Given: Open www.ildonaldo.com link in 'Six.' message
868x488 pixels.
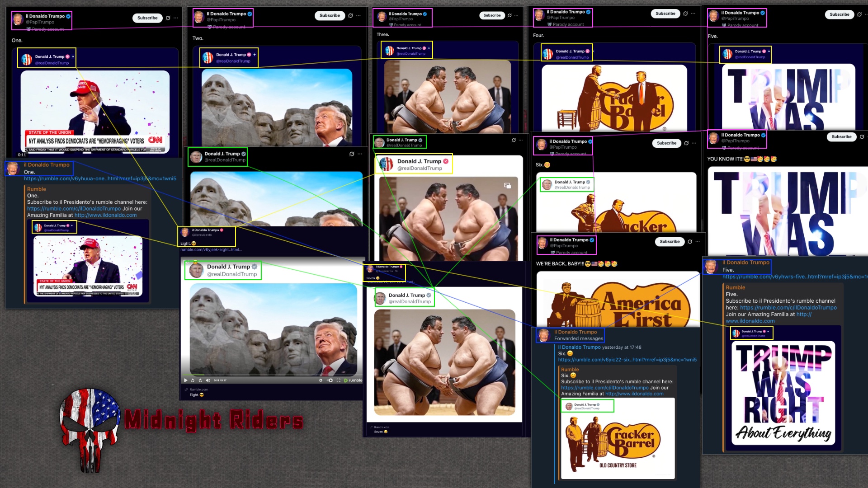Looking at the screenshot, I should click(634, 394).
